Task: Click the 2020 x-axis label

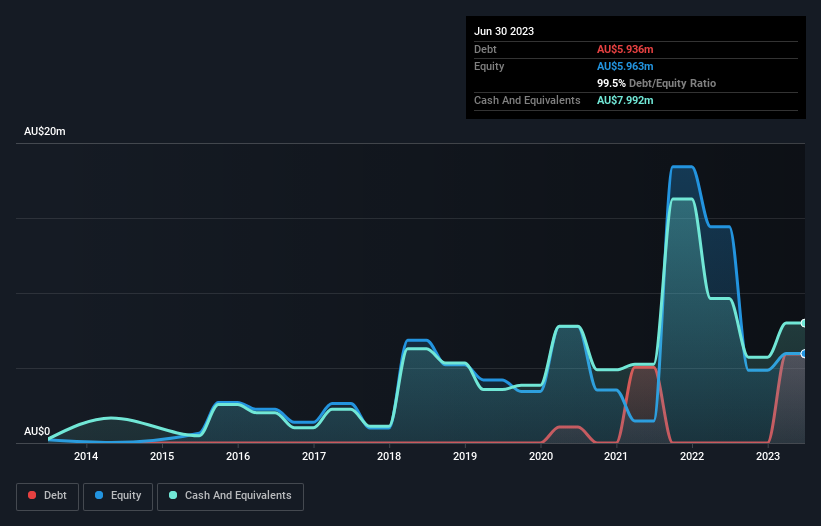Action: [541, 456]
